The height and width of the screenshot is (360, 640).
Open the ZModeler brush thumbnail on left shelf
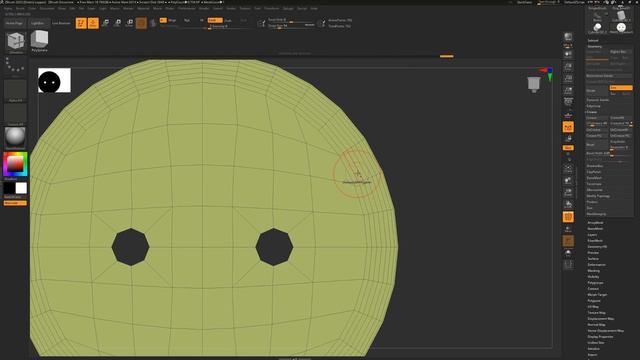(16, 42)
